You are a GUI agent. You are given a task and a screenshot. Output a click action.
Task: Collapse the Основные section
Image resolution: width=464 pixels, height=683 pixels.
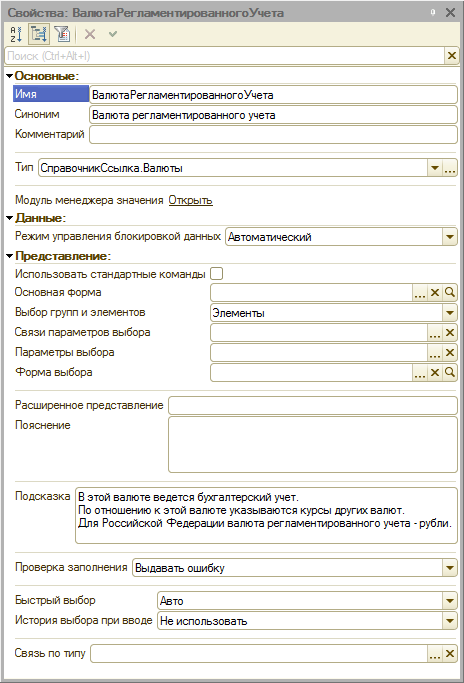[x=9, y=76]
